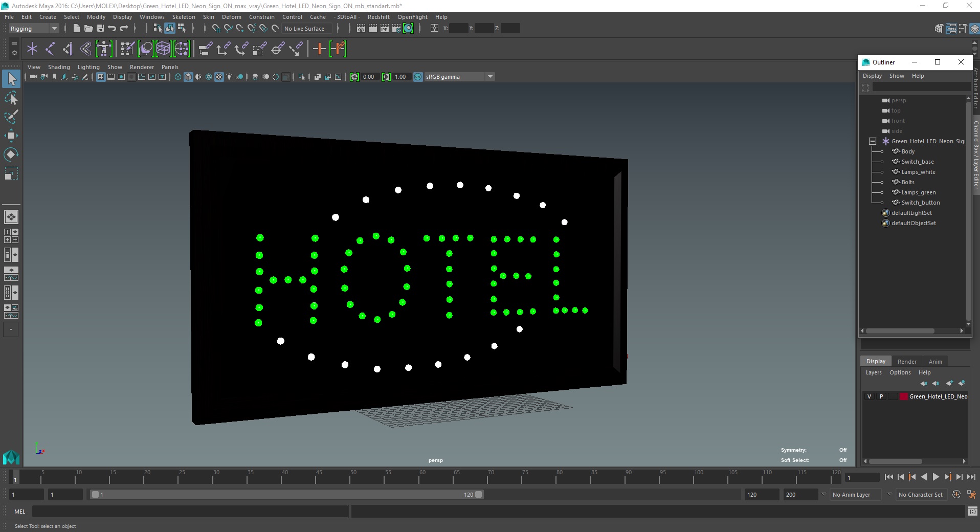The width and height of the screenshot is (980, 532).
Task: Step to next key button
Action: (x=947, y=477)
